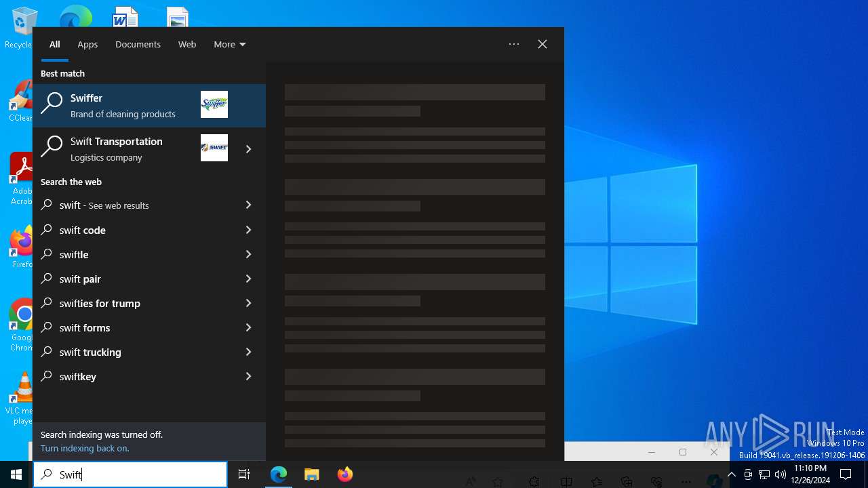The width and height of the screenshot is (868, 488).
Task: Click 'Turn indexing back on' link
Action: coord(85,448)
